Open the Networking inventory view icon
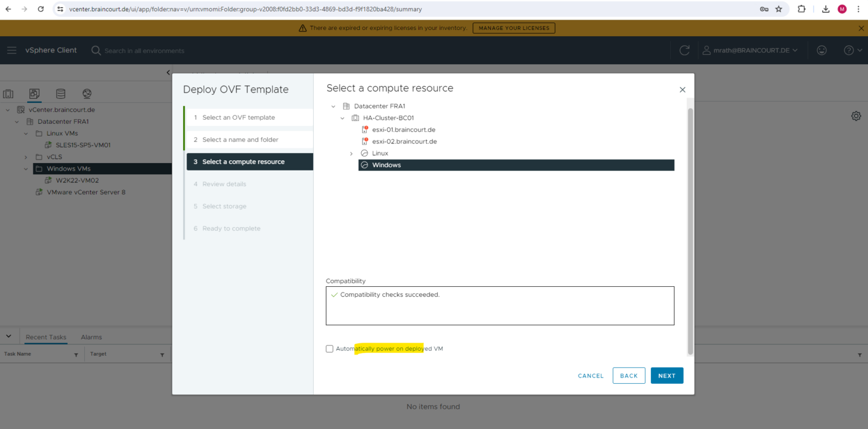The width and height of the screenshot is (868, 429). click(x=86, y=94)
